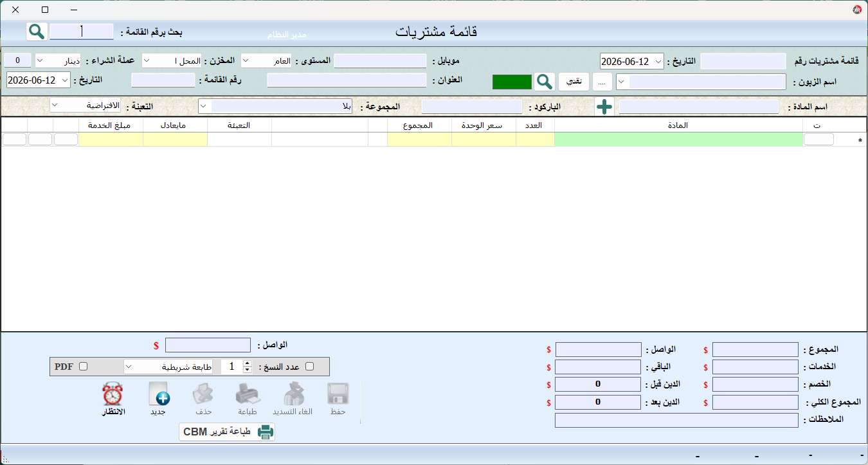Click the discount (الخصم) amount field
The image size is (868, 465).
755,385
